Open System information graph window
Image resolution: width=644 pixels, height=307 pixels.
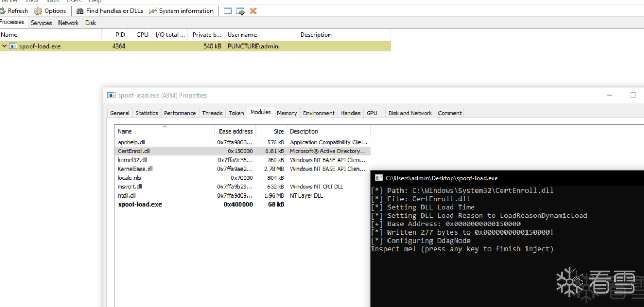pos(181,11)
